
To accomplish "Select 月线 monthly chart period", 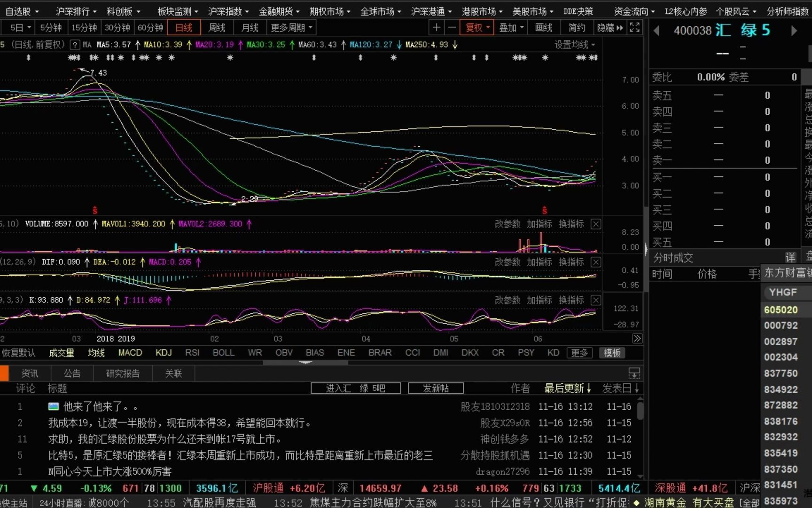I will (250, 28).
